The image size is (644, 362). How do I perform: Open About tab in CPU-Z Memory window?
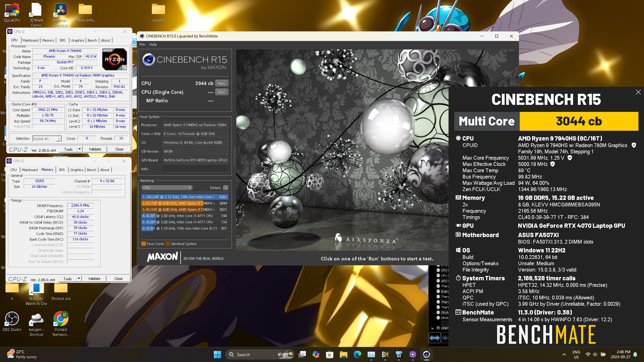click(x=105, y=170)
